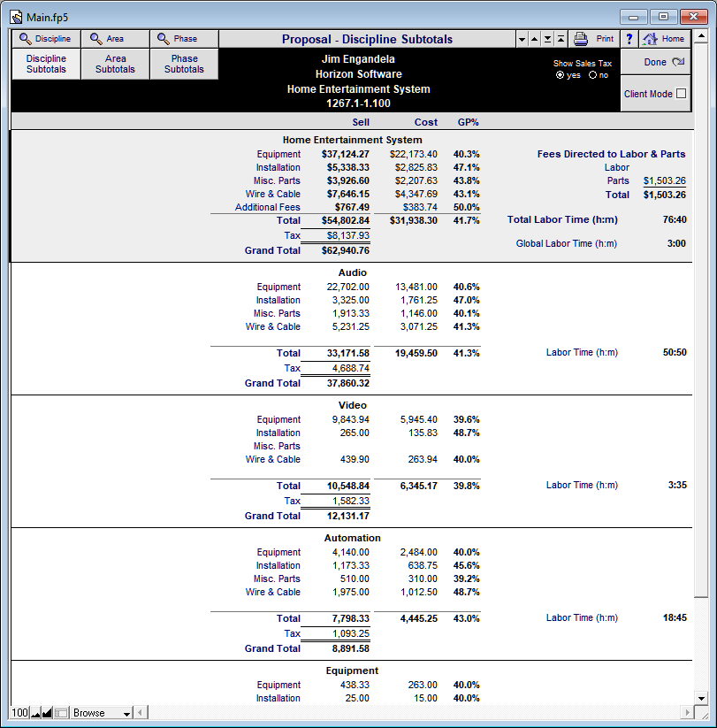717x728 pixels.
Task: Toggle the status area icon in bottom bar
Action: click(61, 713)
